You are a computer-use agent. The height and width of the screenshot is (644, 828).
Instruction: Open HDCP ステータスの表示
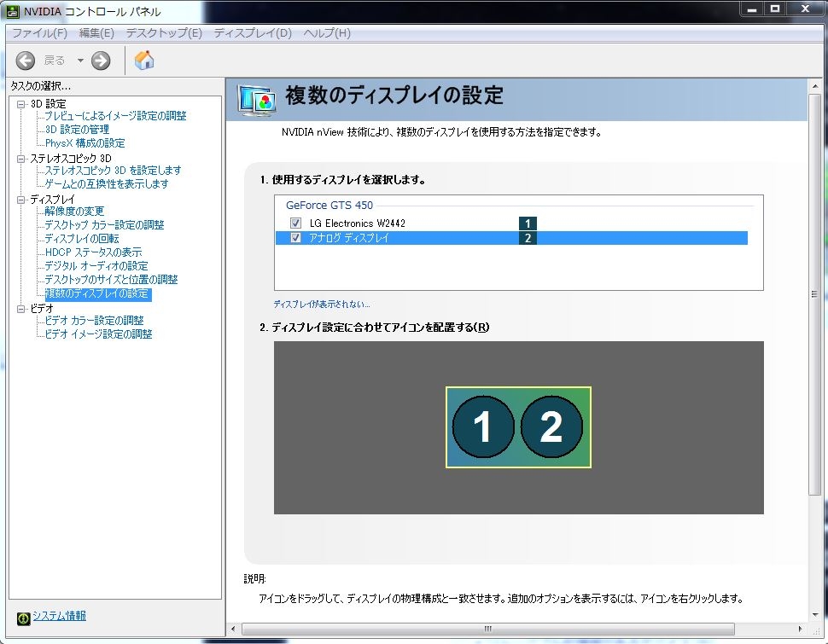point(93,252)
